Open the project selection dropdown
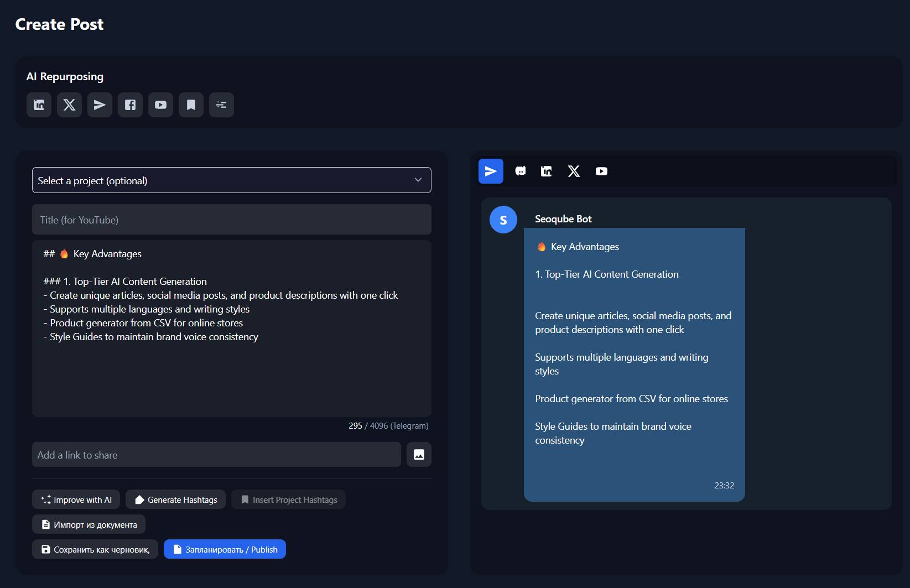Viewport: 910px width, 588px height. click(232, 180)
